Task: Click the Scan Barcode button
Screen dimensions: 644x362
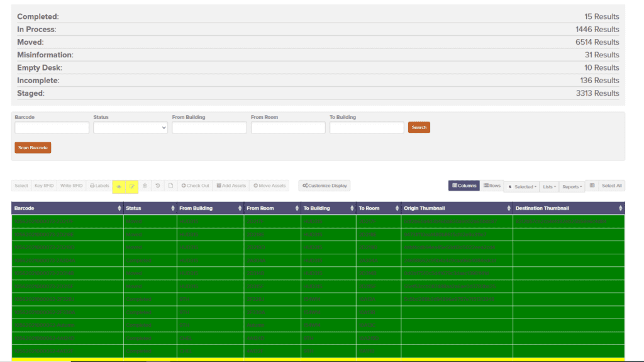Action: point(33,148)
